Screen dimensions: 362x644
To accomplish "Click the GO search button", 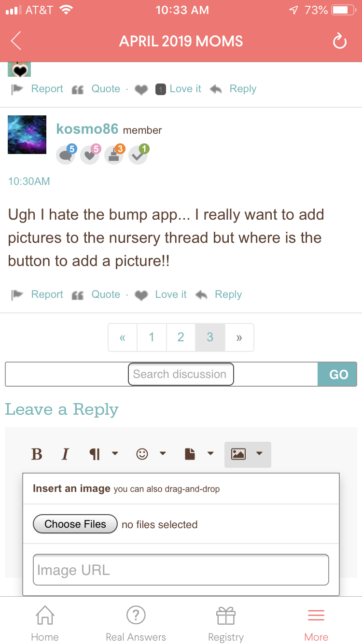I will pyautogui.click(x=338, y=374).
